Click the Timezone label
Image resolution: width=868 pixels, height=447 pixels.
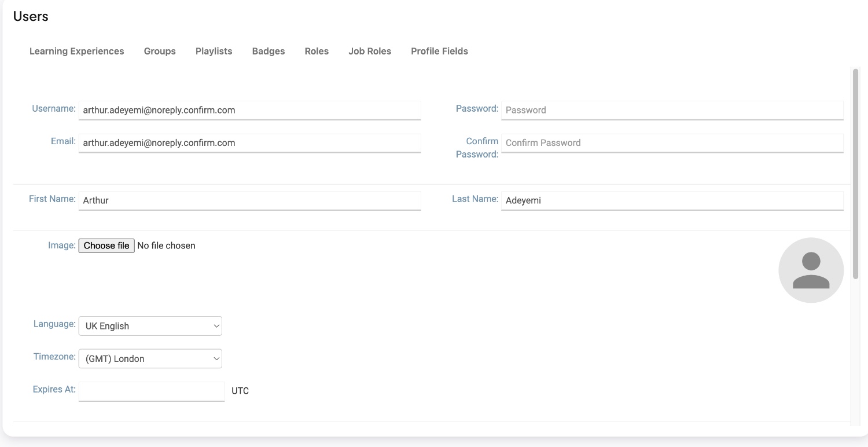click(54, 357)
